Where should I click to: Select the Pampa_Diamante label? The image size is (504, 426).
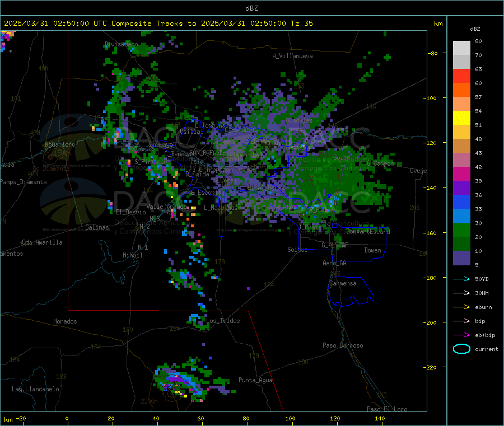tap(23, 182)
